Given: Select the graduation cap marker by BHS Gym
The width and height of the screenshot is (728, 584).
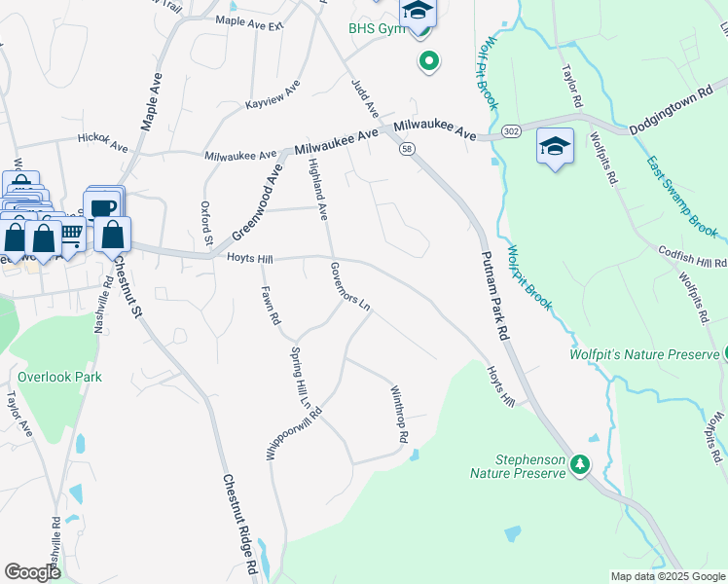Looking at the screenshot, I should click(418, 13).
